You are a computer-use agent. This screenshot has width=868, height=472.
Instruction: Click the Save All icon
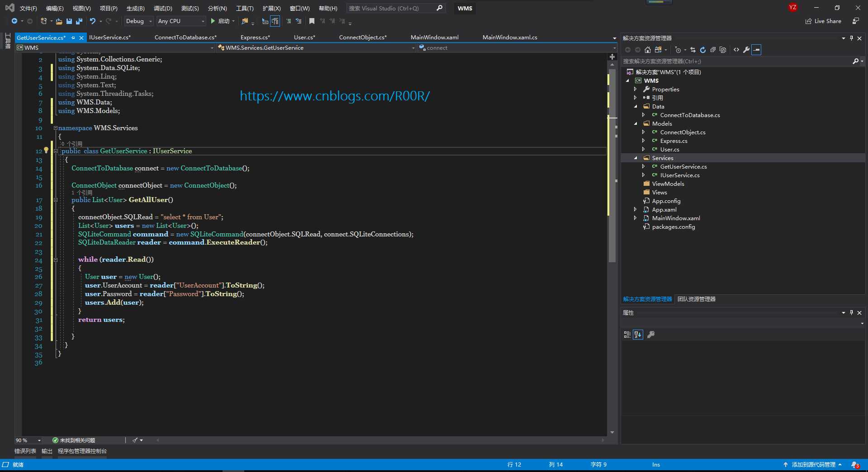click(x=79, y=21)
